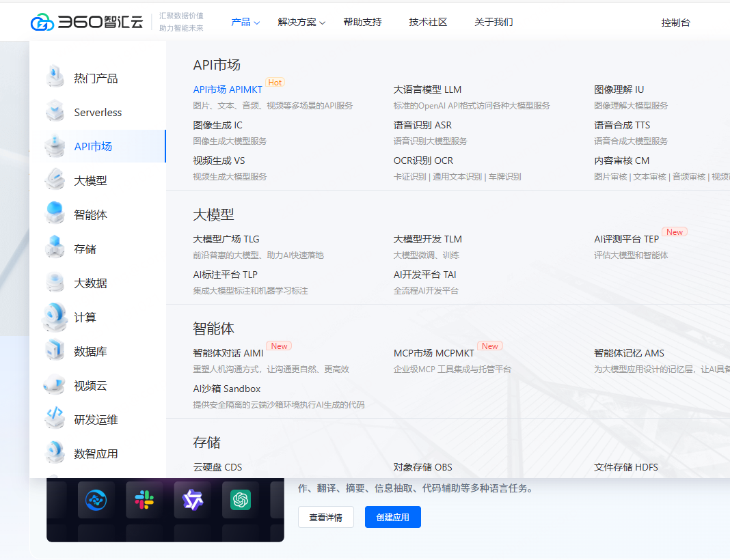Screen dimensions: 730x560
Task: Open 关于我们 in the top navigation
Action: (x=494, y=22)
